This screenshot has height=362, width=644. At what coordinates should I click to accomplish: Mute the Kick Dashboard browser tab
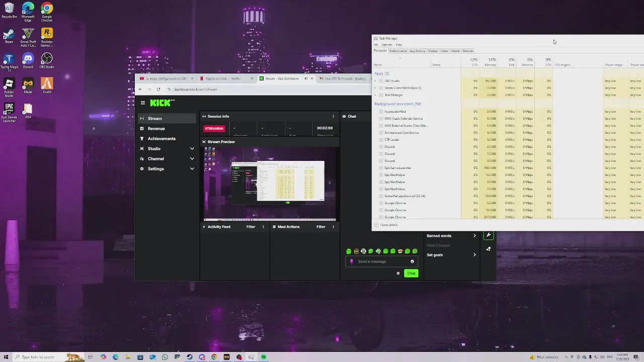[x=305, y=78]
